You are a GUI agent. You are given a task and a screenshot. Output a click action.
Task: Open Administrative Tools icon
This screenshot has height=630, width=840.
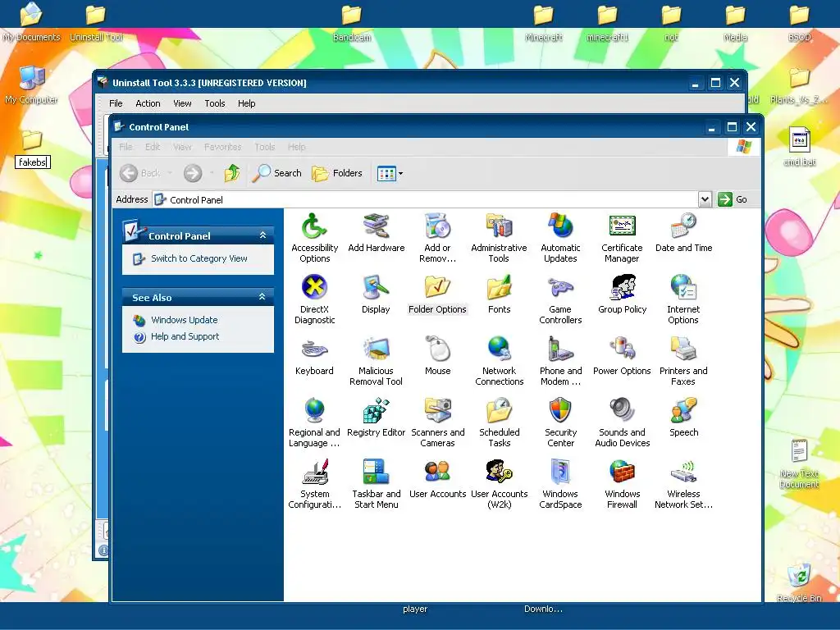click(499, 239)
